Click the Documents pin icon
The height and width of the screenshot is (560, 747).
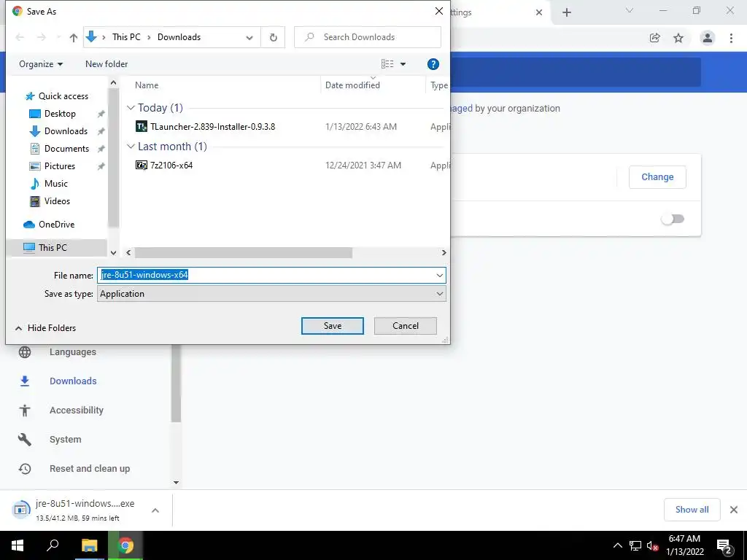click(x=101, y=149)
